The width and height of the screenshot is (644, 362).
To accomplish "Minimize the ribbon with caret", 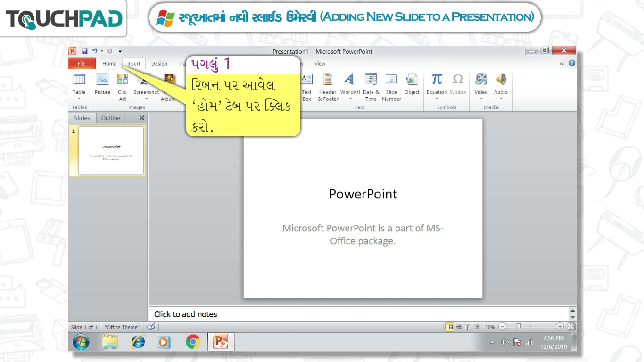I will (x=561, y=63).
